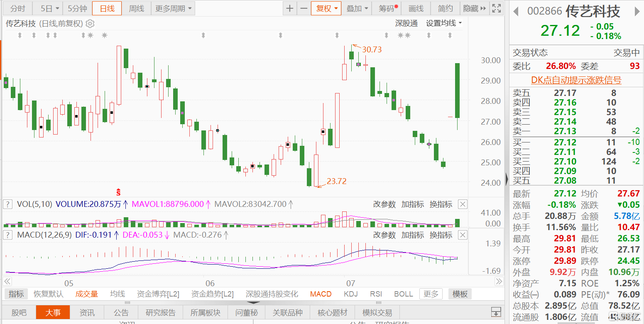644x324 pixels.
Task: Click the MACD panel help question mark
Action: click(x=7, y=235)
